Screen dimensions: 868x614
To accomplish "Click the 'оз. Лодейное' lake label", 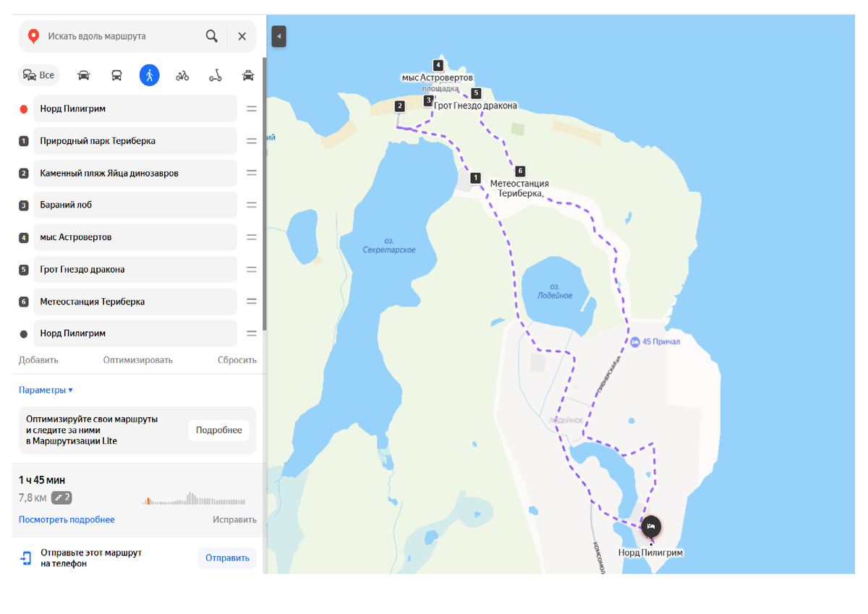I will pyautogui.click(x=555, y=291).
